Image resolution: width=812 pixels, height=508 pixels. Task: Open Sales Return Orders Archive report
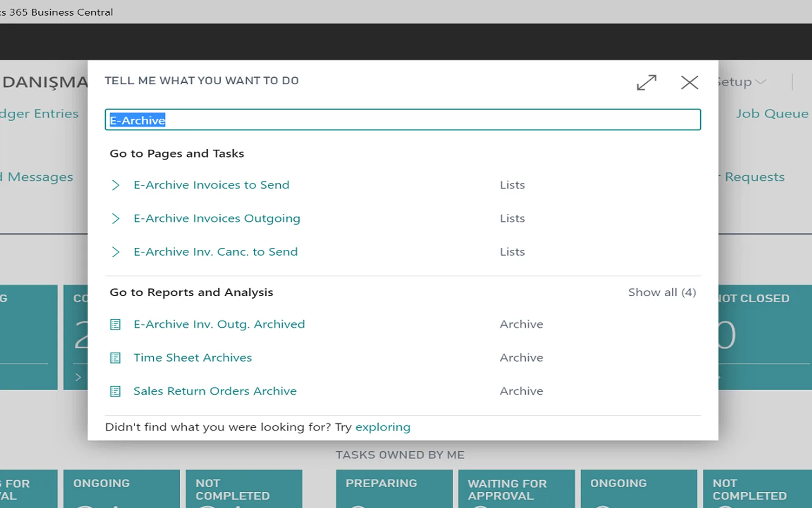pyautogui.click(x=215, y=391)
